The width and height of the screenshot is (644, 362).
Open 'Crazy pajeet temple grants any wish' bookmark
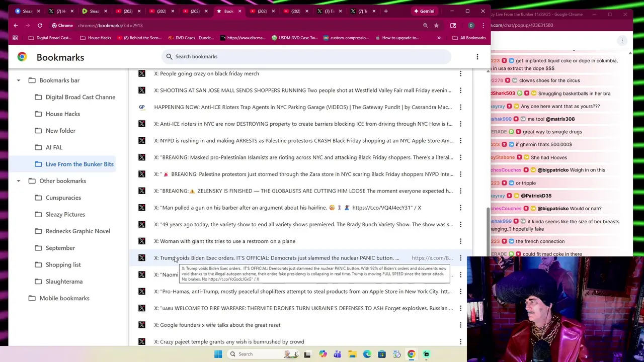[x=229, y=342]
